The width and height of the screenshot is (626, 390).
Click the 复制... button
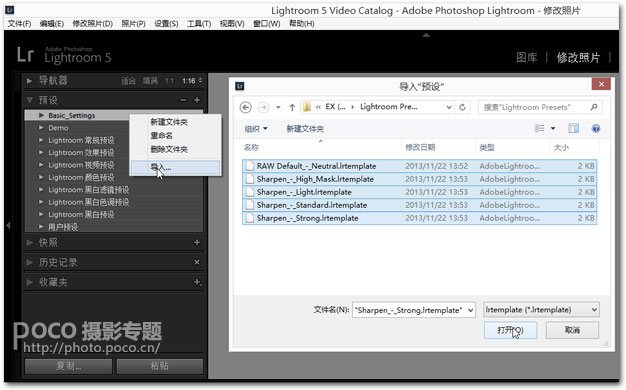click(x=68, y=366)
